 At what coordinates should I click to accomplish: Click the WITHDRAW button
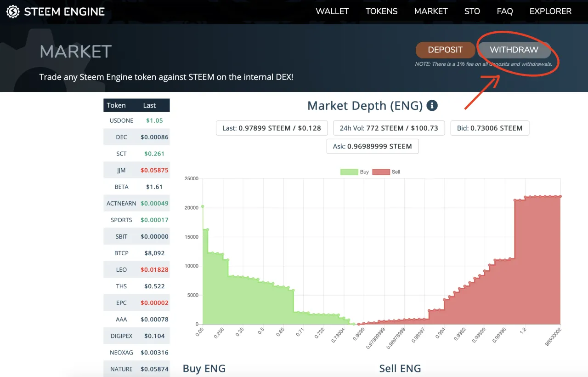514,50
